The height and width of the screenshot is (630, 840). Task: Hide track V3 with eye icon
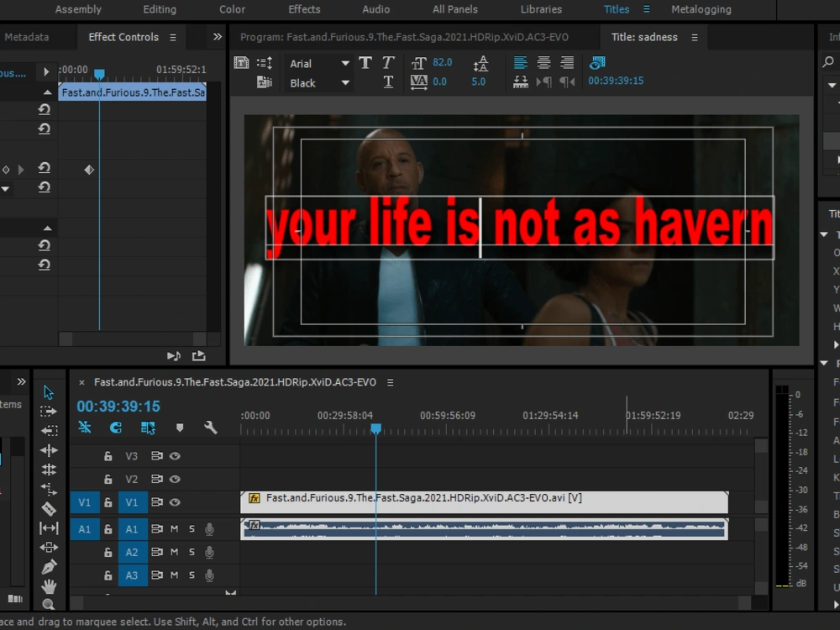pyautogui.click(x=175, y=456)
